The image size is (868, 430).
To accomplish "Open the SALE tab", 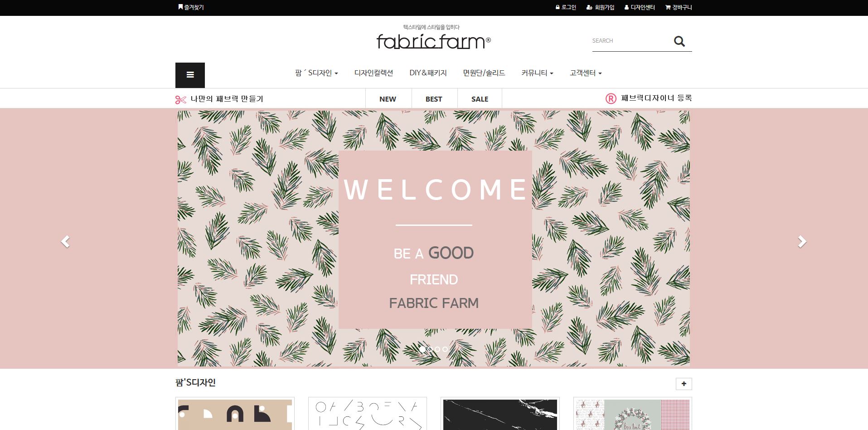I will point(480,99).
